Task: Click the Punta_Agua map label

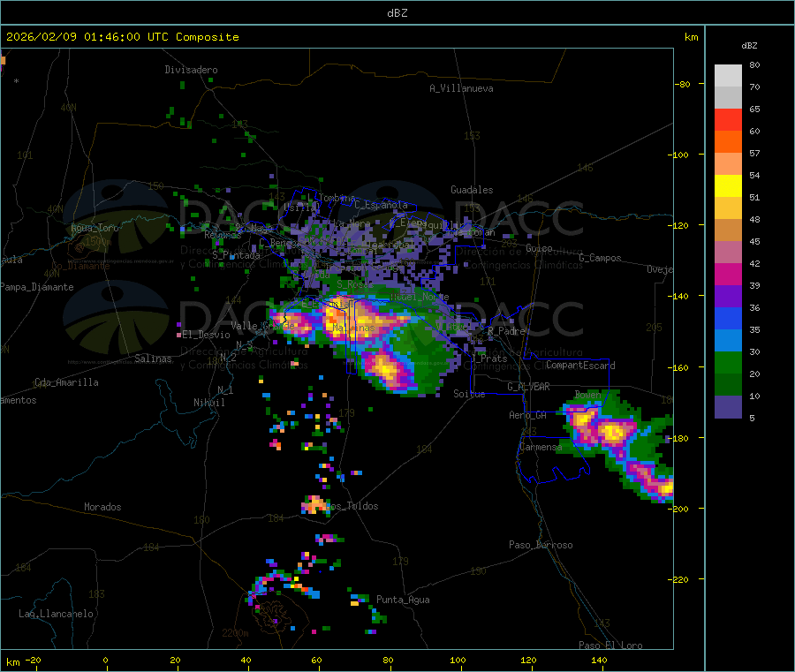Action: pos(403,600)
